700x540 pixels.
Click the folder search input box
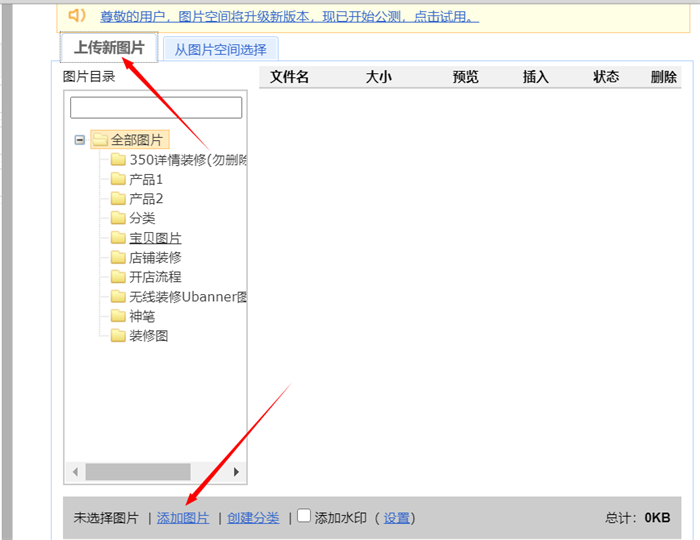(156, 107)
